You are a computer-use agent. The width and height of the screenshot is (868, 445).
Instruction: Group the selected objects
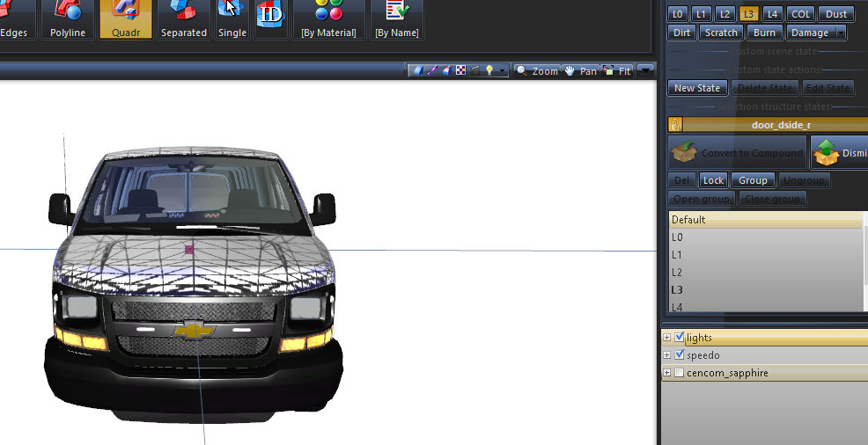tap(753, 180)
